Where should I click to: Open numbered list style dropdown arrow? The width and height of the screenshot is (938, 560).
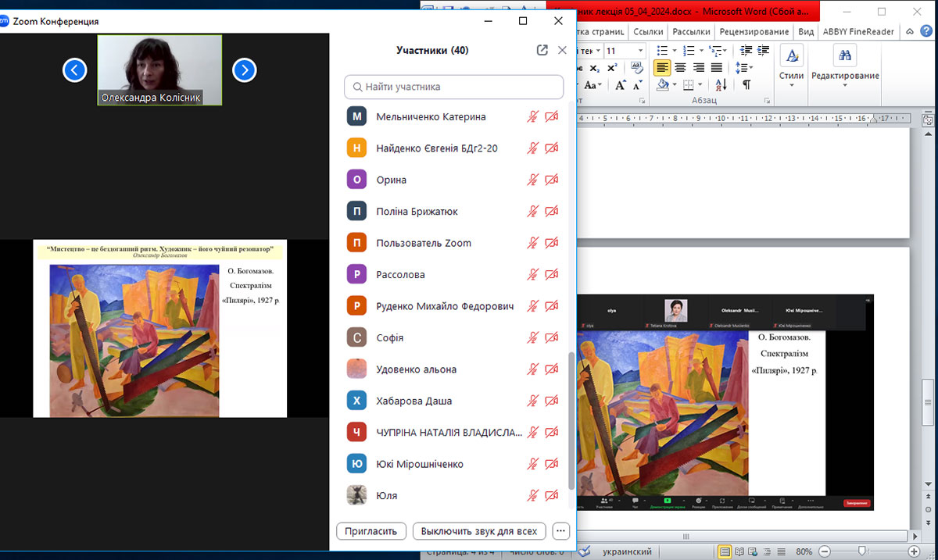coord(700,51)
